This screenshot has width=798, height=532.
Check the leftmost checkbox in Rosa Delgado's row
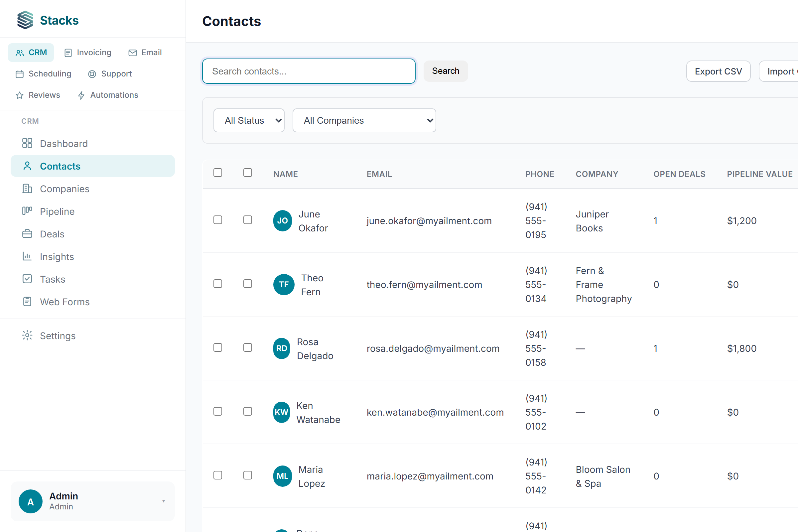pyautogui.click(x=218, y=347)
